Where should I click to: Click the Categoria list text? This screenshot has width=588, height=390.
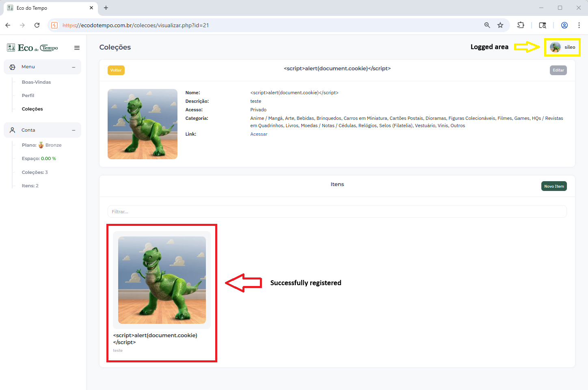click(406, 122)
